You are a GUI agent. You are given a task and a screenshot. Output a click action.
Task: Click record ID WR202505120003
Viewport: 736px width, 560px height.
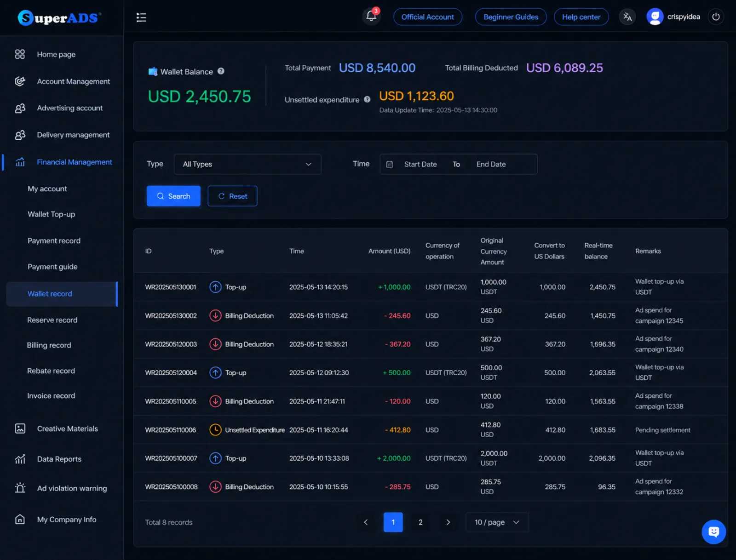(171, 344)
